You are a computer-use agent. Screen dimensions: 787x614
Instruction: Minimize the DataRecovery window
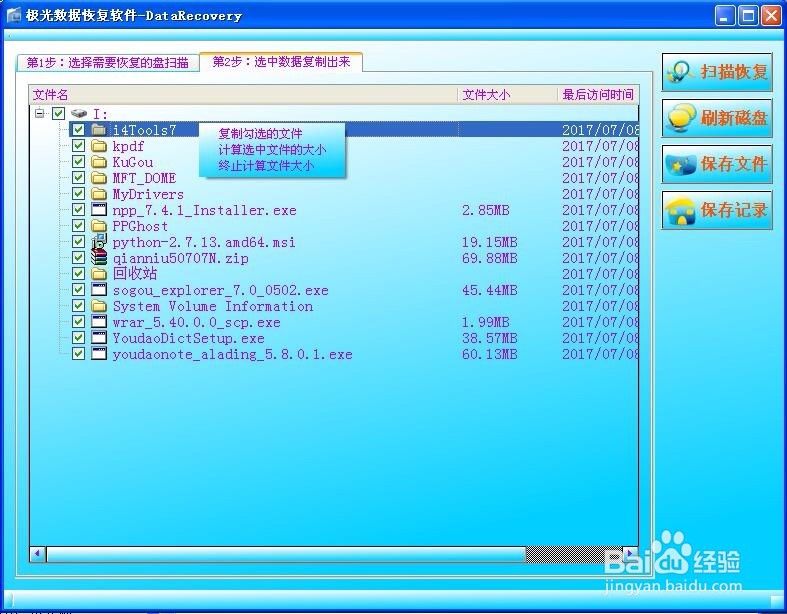pos(725,16)
